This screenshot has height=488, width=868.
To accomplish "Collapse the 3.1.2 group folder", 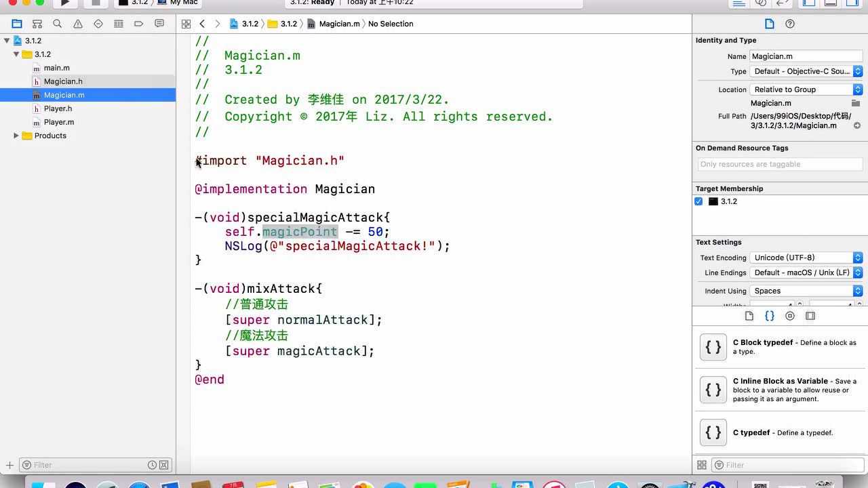I will point(16,54).
